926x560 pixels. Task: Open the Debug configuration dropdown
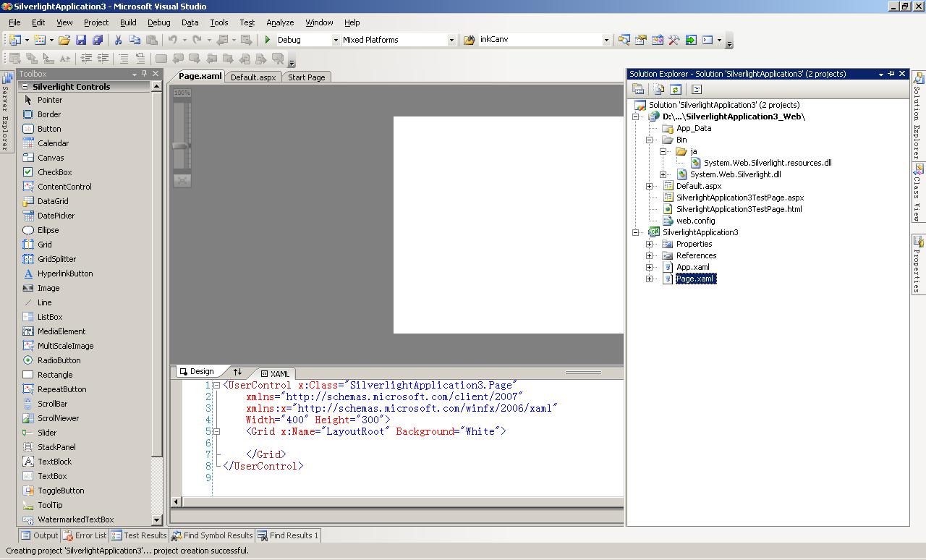[336, 40]
